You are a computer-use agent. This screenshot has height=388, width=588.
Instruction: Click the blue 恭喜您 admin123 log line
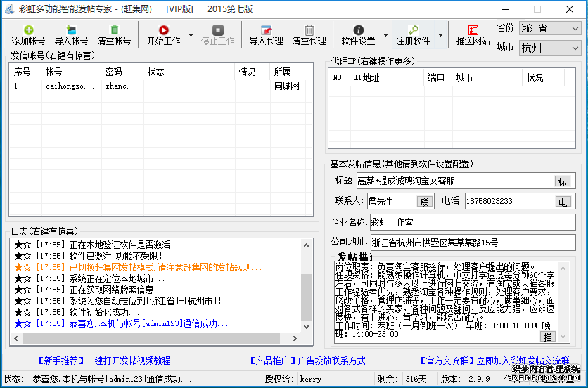click(x=122, y=323)
